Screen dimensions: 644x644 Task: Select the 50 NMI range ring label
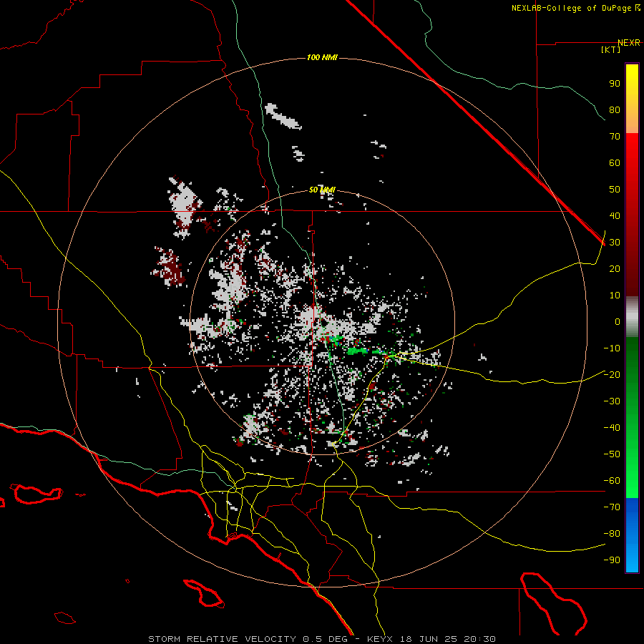(323, 190)
